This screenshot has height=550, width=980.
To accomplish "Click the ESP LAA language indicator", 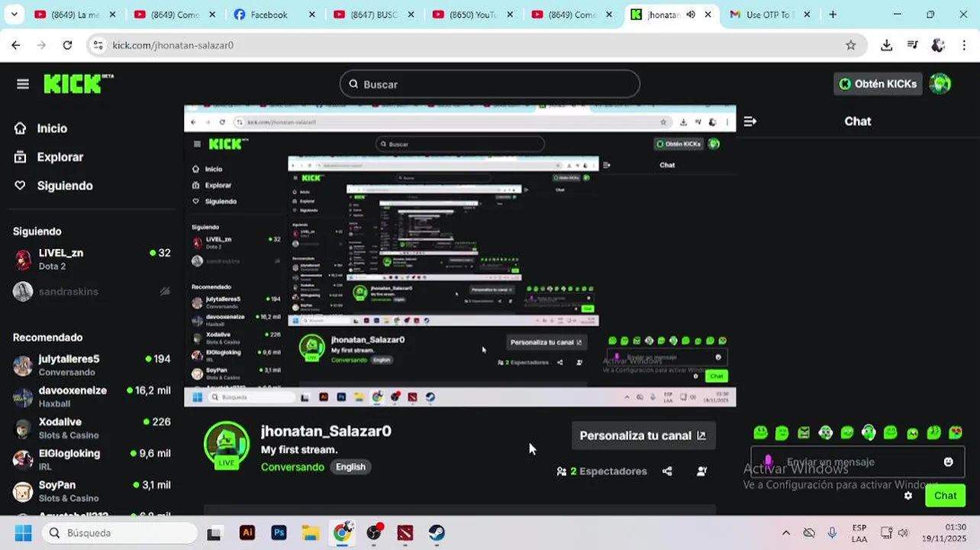I will [x=859, y=533].
